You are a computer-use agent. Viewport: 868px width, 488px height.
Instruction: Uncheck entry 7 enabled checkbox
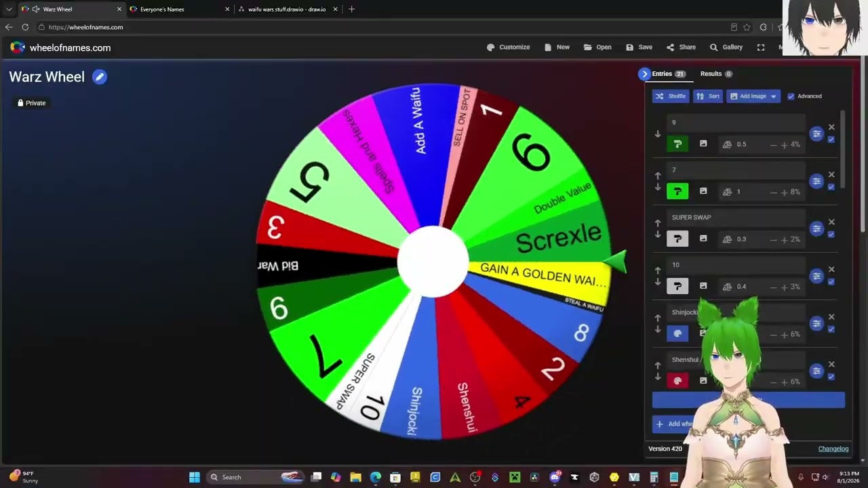point(831,187)
